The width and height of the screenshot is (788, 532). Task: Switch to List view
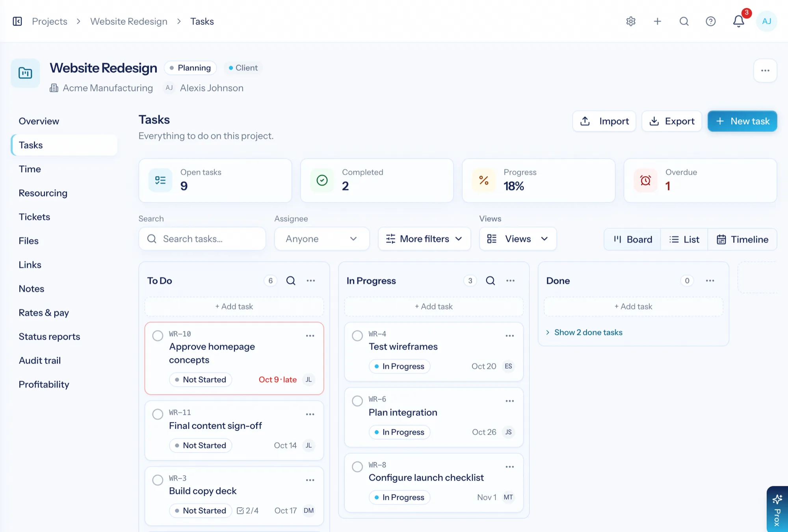tap(684, 239)
